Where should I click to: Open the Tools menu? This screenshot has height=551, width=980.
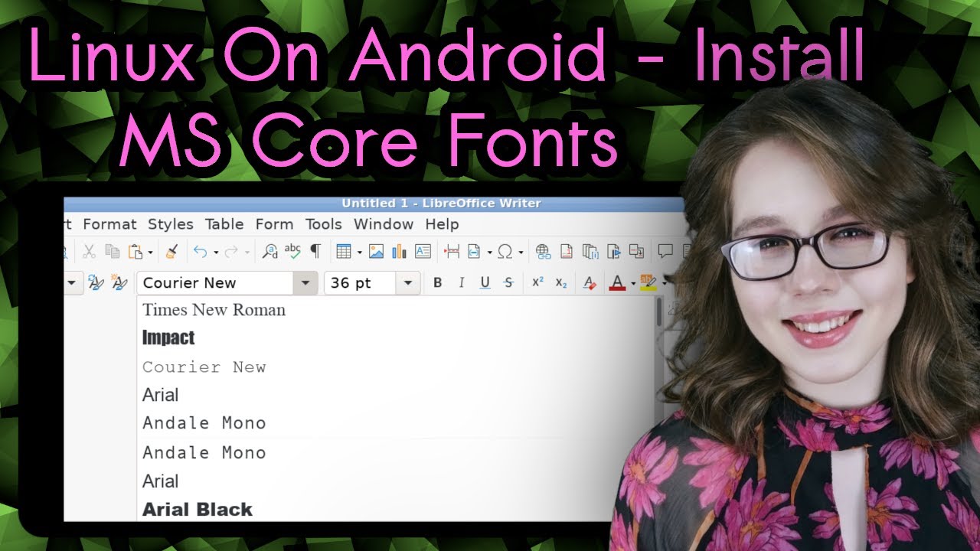click(324, 224)
